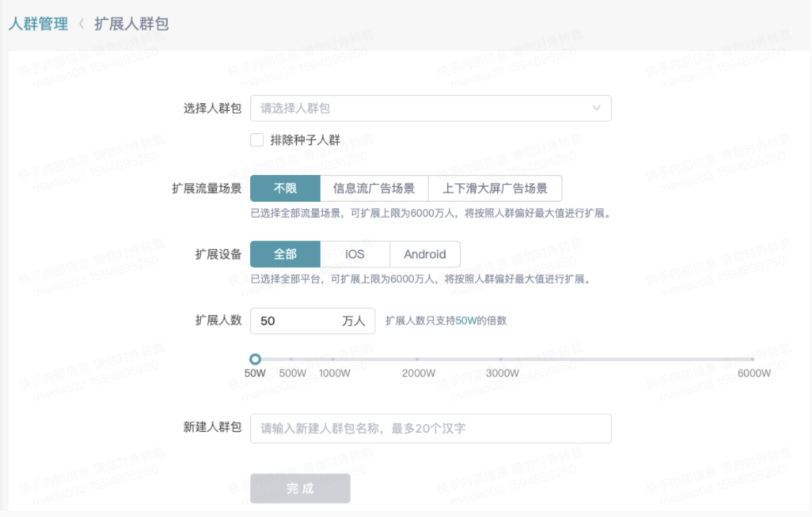Click the 1000W slider mark
Image resolution: width=812 pixels, height=517 pixels.
point(333,359)
